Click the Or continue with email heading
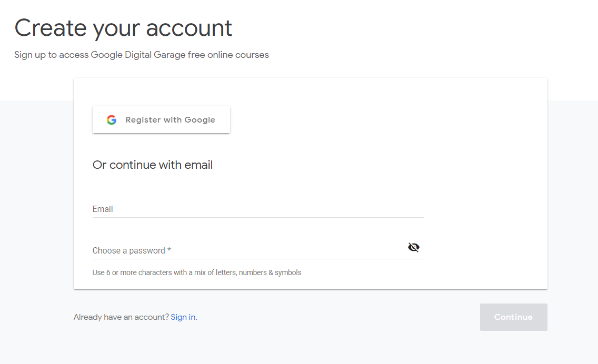The width and height of the screenshot is (598, 364). 153,165
